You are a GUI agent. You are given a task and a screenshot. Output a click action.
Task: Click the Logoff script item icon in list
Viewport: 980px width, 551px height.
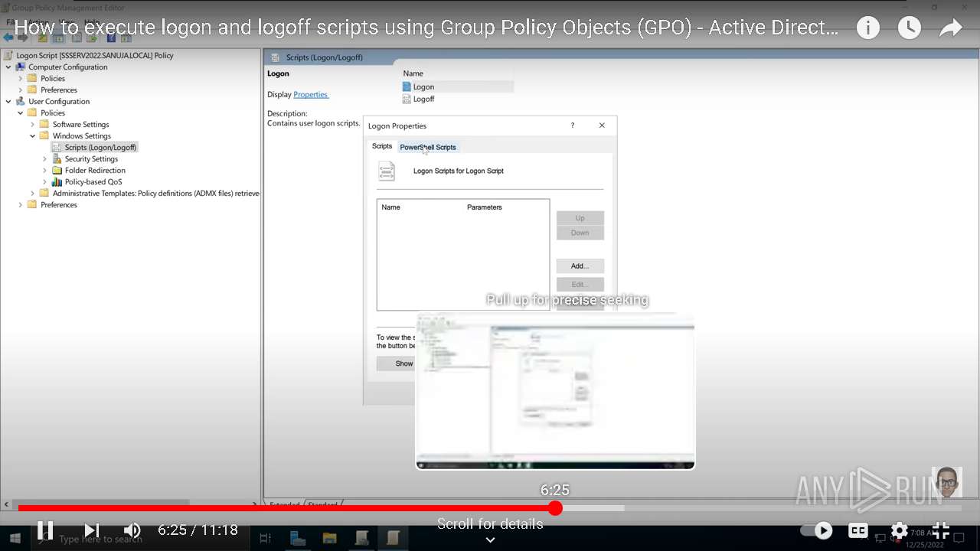pos(407,99)
